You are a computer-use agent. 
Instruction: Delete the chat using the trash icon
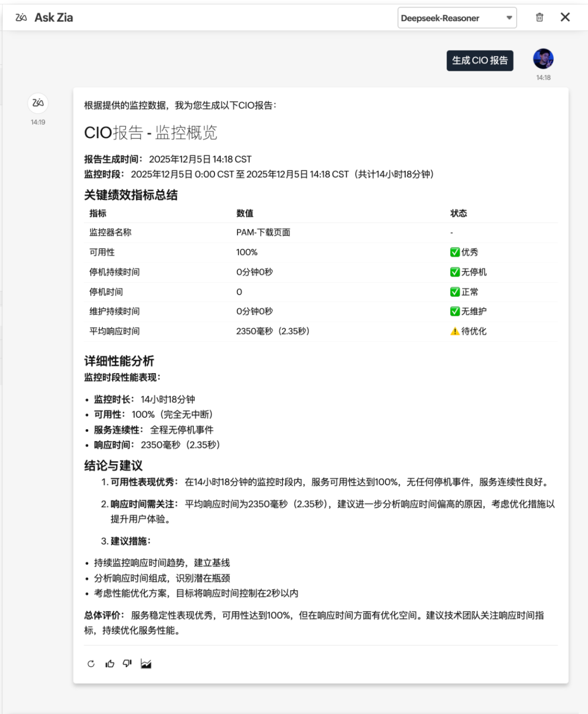[x=540, y=17]
